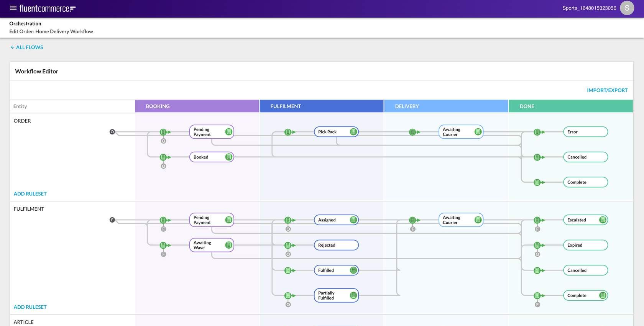644x326 pixels.
Task: Add a ruleset to the FULFILMENT entity
Action: click(30, 307)
